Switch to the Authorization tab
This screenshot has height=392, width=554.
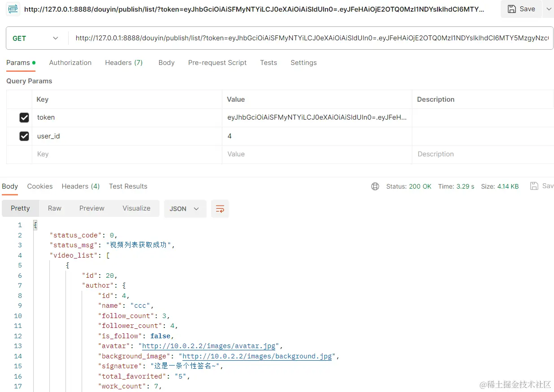coord(70,63)
